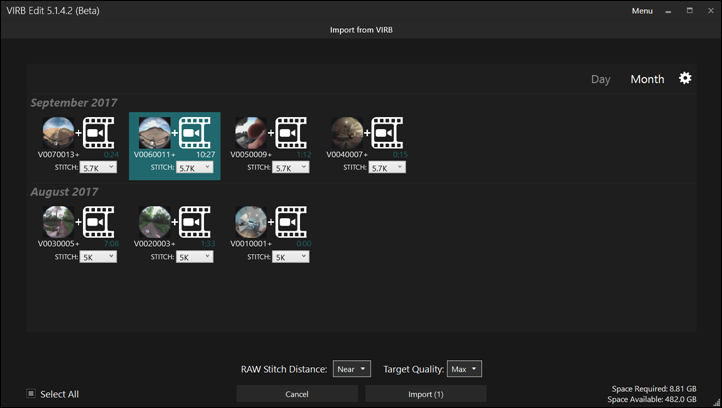Select film clip icon for V0010001
Image resolution: width=722 pixels, height=408 pixels.
click(x=291, y=222)
